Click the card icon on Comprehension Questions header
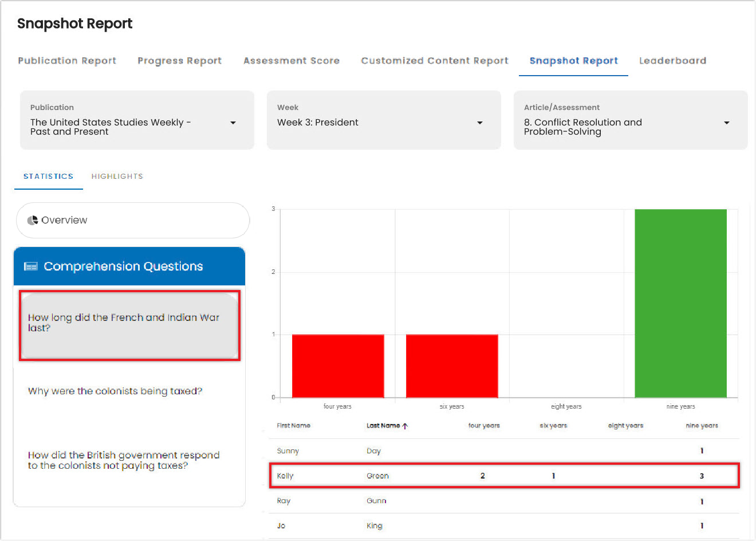 pos(30,266)
